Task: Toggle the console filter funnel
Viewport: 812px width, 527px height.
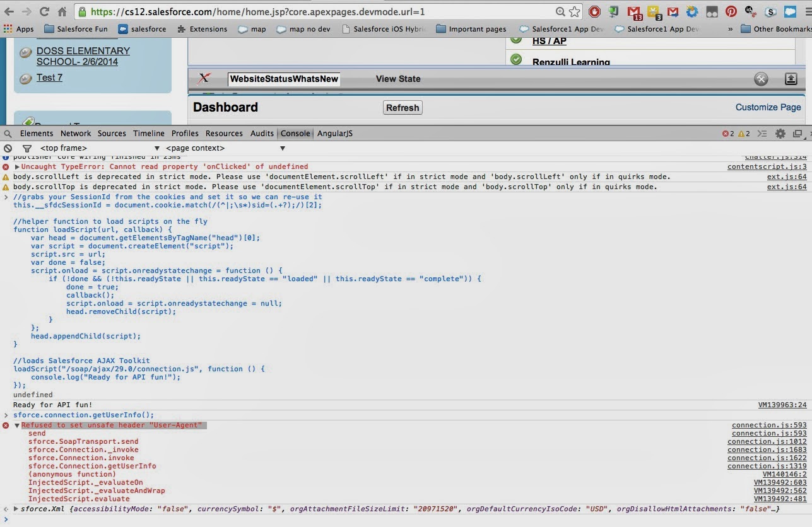Action: (x=27, y=148)
